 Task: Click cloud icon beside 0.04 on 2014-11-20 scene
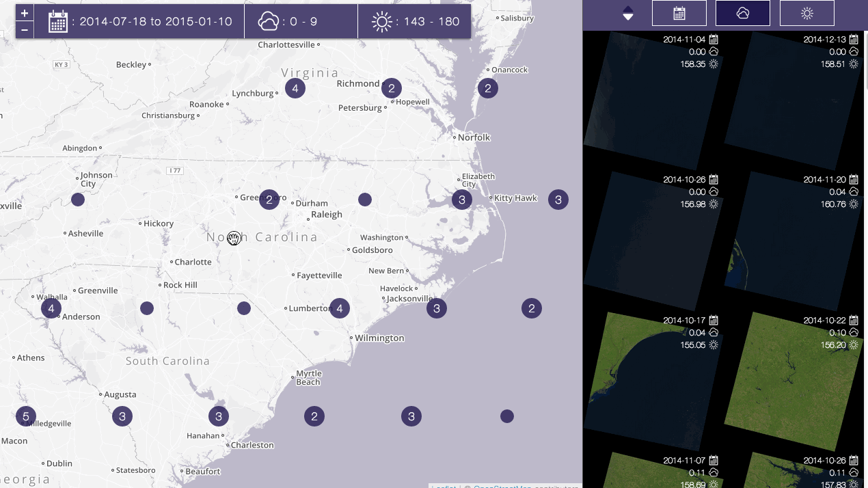click(x=854, y=191)
